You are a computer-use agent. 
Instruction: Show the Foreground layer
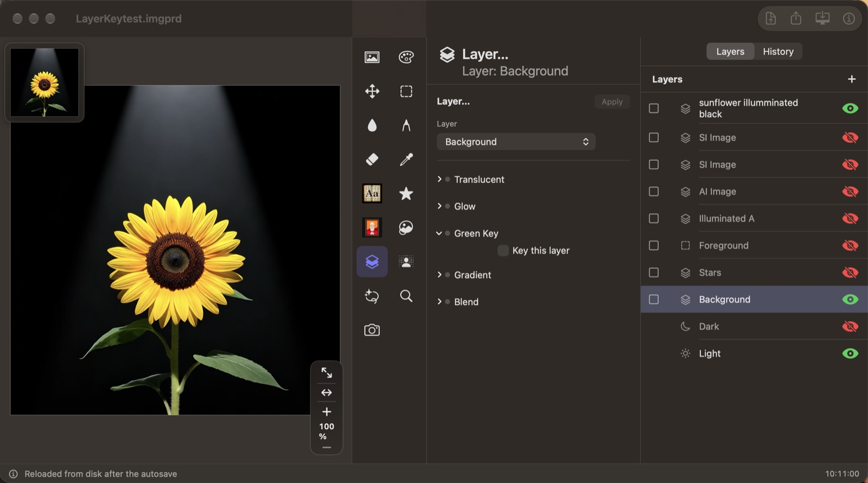850,245
